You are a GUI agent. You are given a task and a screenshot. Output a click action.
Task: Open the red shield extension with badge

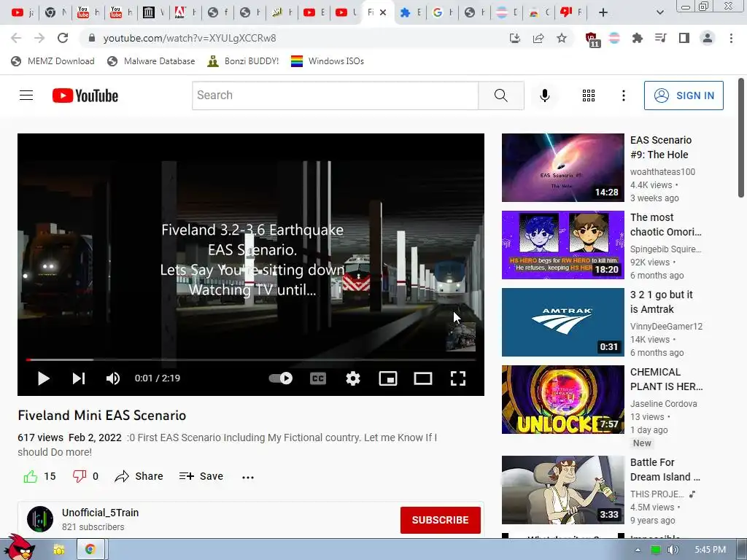point(592,39)
